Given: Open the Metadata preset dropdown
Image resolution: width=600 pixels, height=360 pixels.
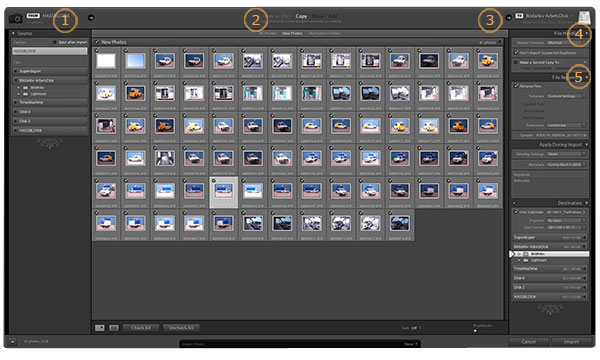Looking at the screenshot, I should click(x=566, y=164).
